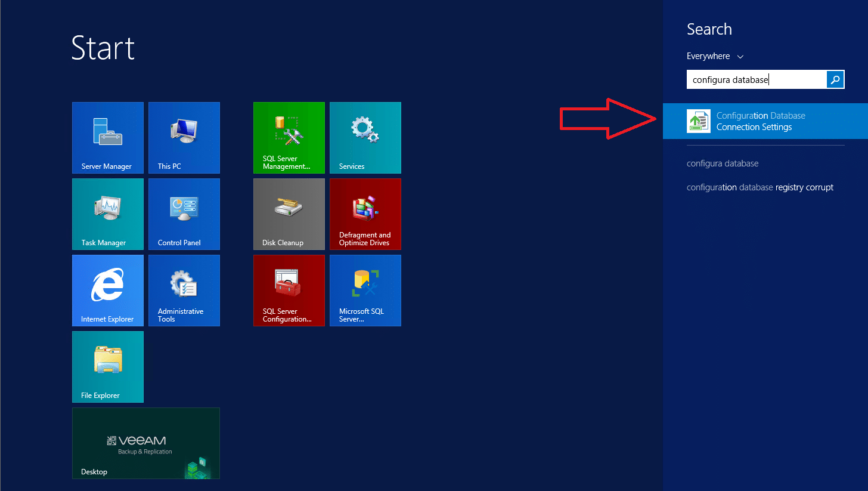Launch the Task Manager tile

[x=108, y=214]
